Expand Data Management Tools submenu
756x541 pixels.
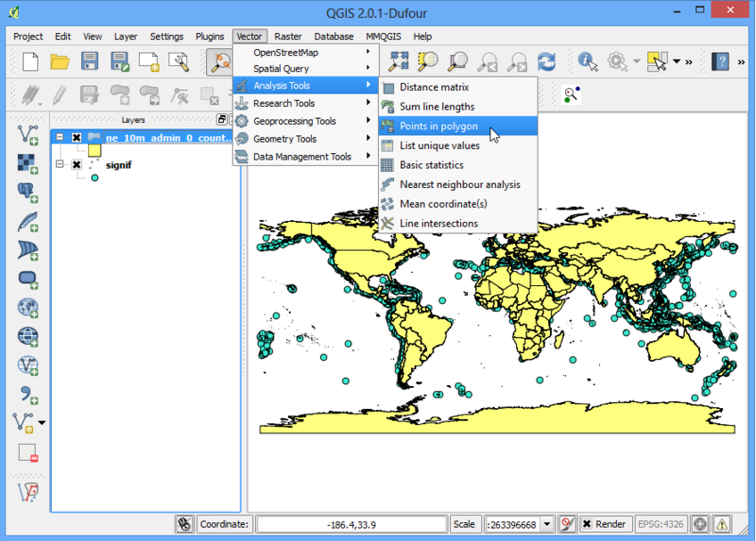click(306, 157)
